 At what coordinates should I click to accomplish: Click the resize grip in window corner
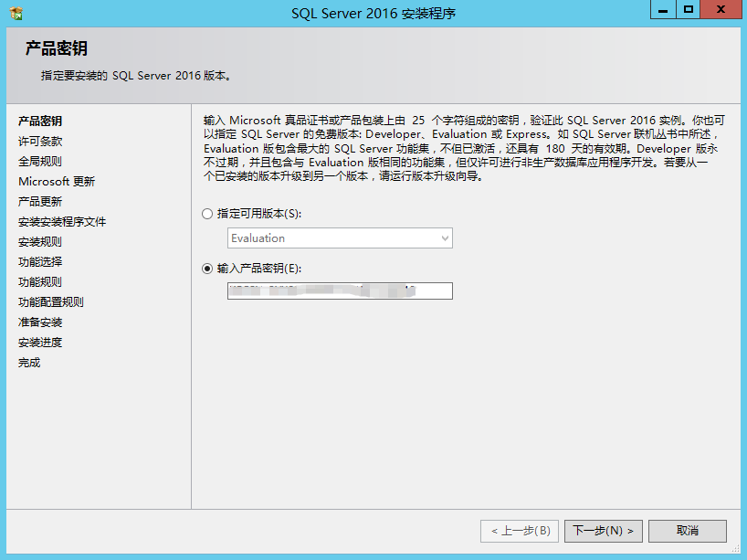tap(737, 548)
